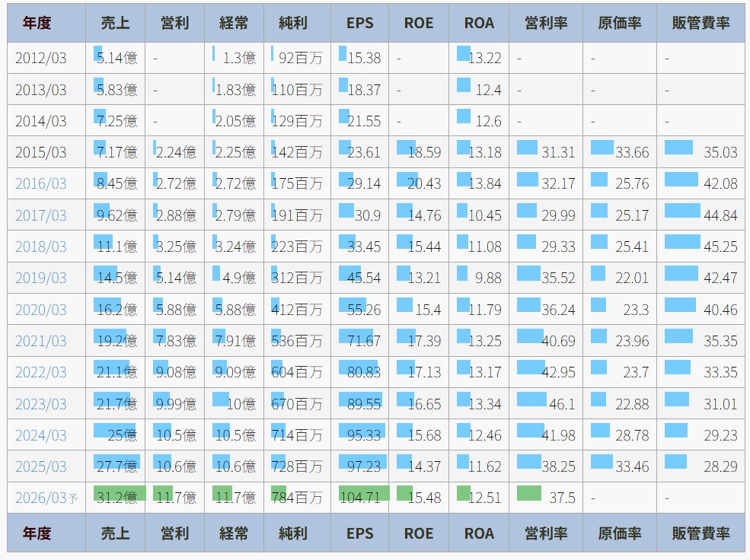
Task: Select the 46.1 operating margin cell
Action: (546, 404)
